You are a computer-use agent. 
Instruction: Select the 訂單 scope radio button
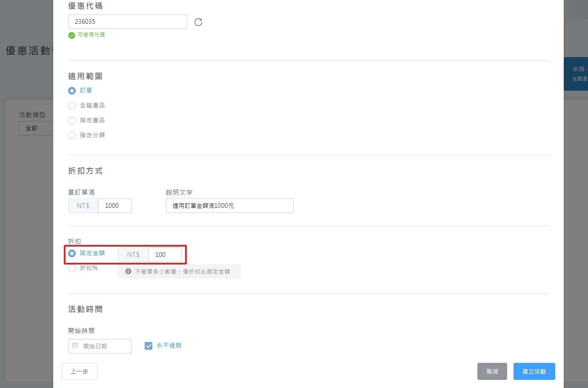72,91
